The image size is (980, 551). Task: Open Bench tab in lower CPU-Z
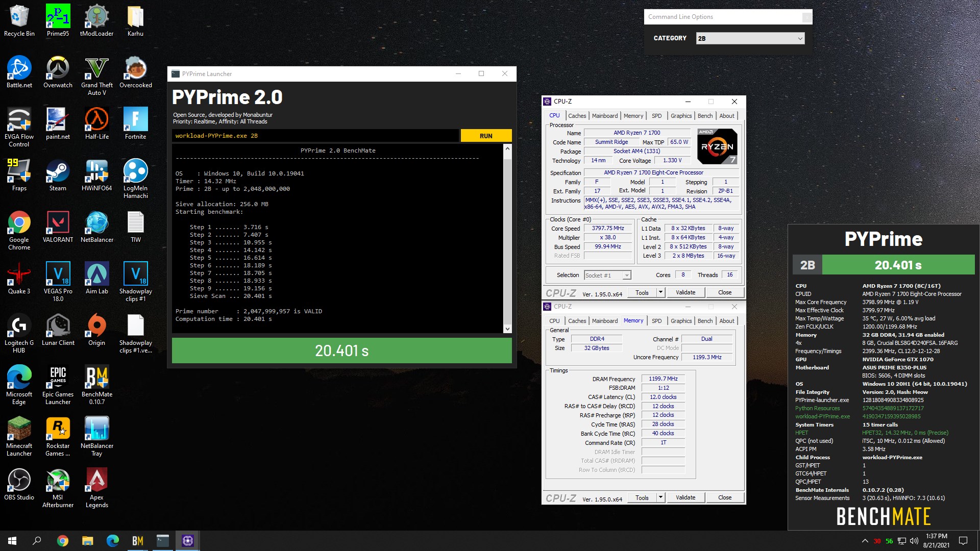tap(705, 321)
